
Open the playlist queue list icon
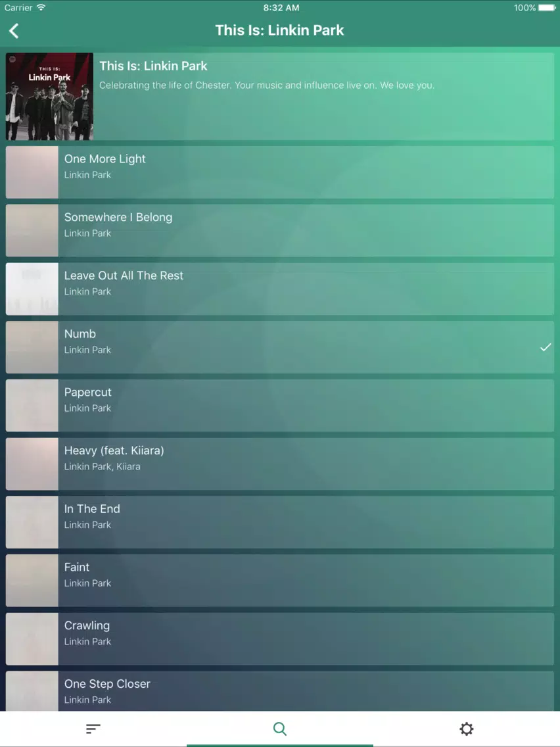(x=93, y=729)
